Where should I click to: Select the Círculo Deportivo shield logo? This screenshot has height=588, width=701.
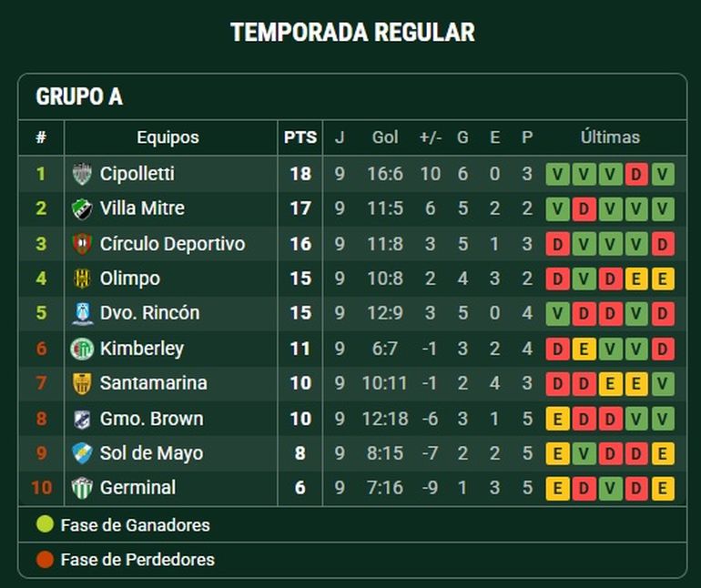pyautogui.click(x=82, y=244)
